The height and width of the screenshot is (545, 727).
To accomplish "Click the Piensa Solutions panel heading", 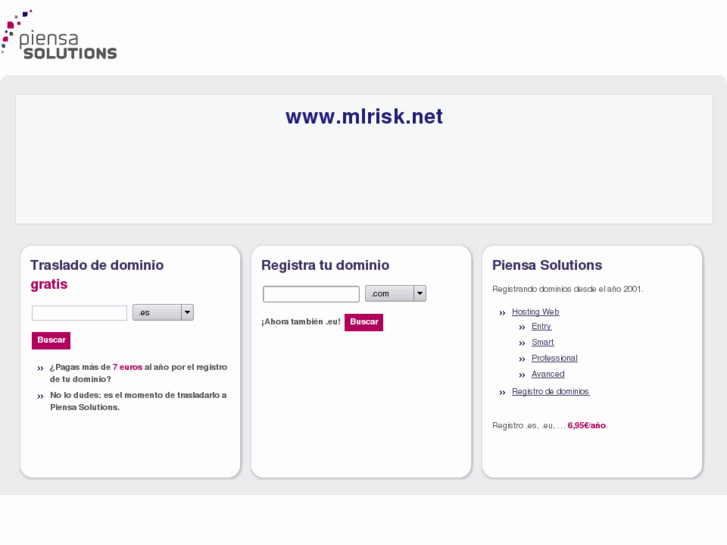I will coord(547,265).
